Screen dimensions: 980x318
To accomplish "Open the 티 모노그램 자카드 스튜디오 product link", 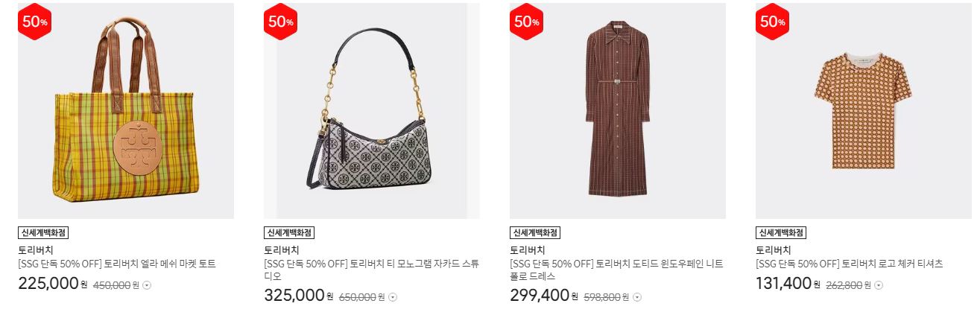I will pyautogui.click(x=371, y=270).
